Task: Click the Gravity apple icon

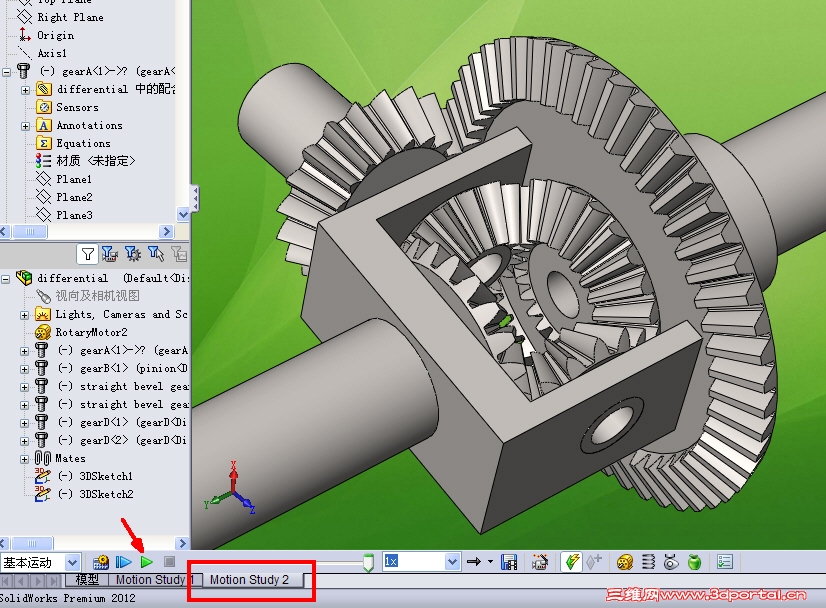Action: click(x=695, y=562)
